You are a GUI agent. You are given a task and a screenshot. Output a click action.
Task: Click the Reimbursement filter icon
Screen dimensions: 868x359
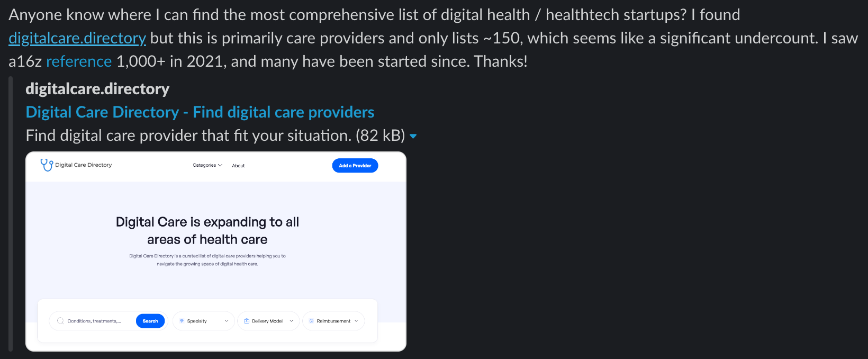point(311,321)
